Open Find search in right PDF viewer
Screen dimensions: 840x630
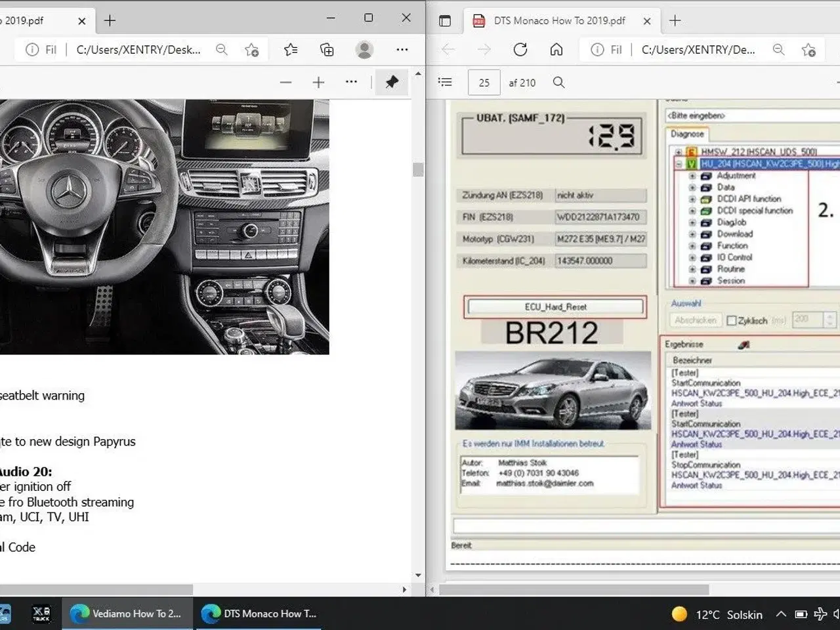[x=558, y=82]
